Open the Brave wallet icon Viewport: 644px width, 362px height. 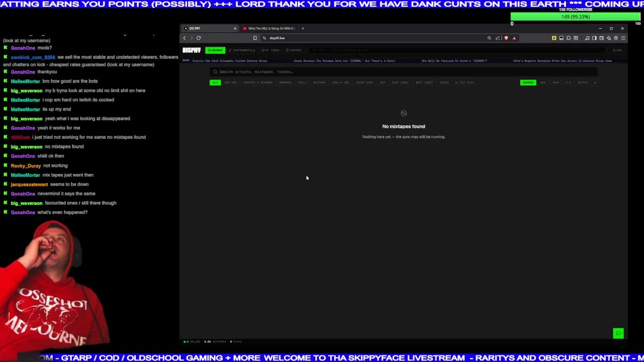[x=601, y=38]
